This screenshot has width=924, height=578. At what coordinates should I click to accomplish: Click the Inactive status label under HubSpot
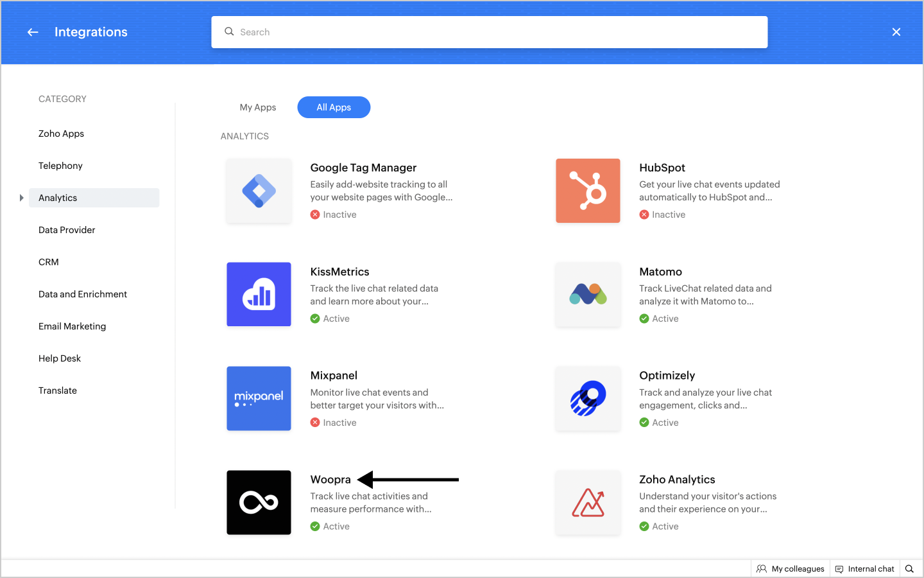tap(669, 215)
